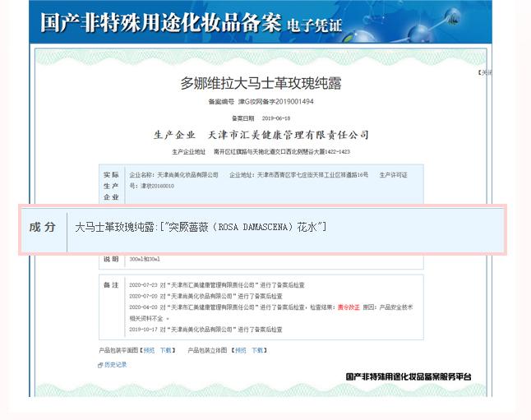Click the 企业地址 天津市西青区 address

298,175
